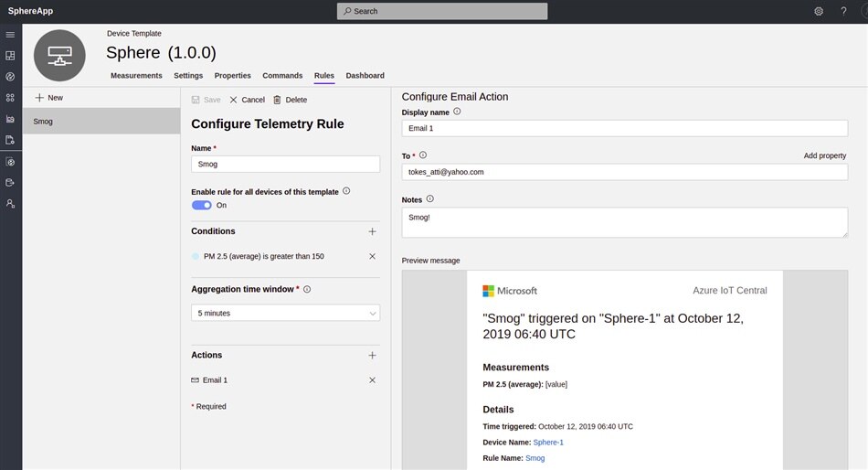Open the hamburger navigation menu
This screenshot has width=868, height=470.
tap(10, 35)
